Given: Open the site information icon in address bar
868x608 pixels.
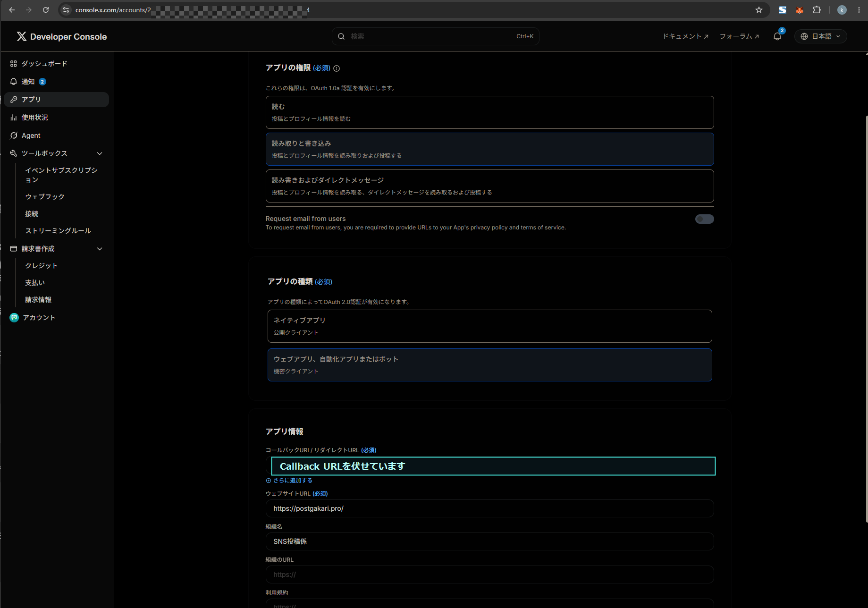Looking at the screenshot, I should pyautogui.click(x=66, y=10).
